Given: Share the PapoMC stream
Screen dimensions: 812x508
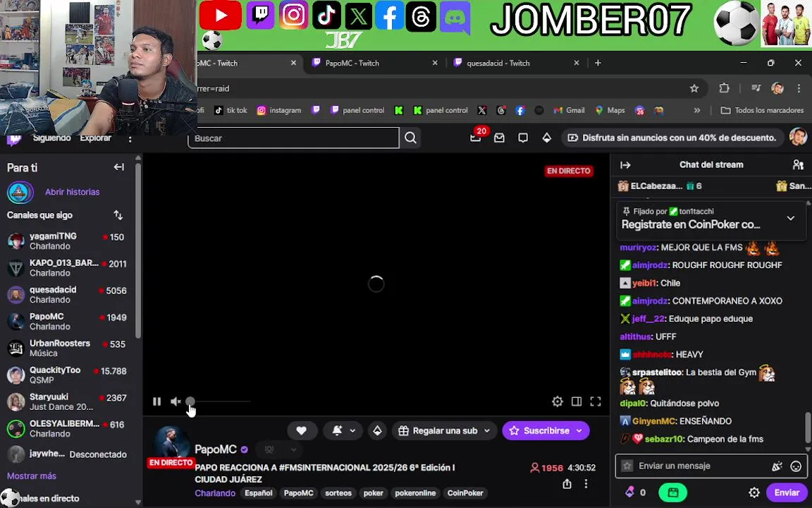Looking at the screenshot, I should [567, 483].
